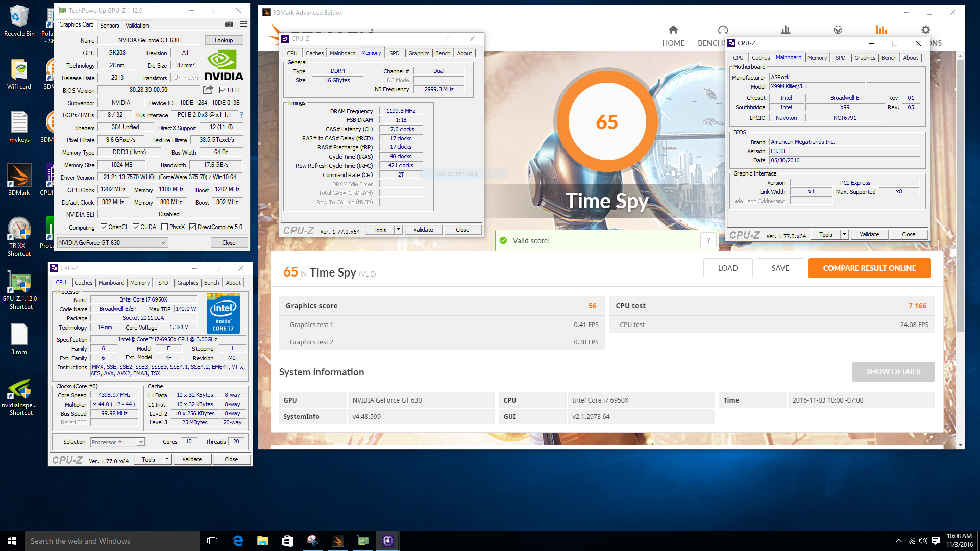Open Mainboard tab in CPU-Z Memory window

tap(342, 53)
